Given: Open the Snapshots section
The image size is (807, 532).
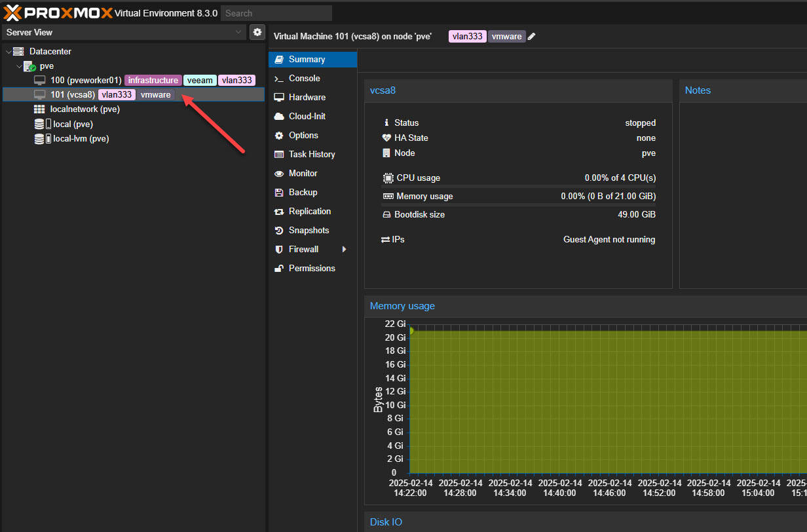Looking at the screenshot, I should pos(313,231).
